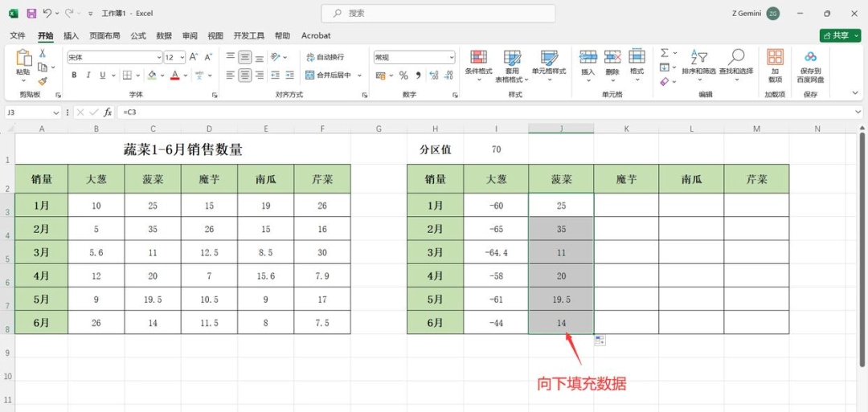Switch to the 公式 tab
The image size is (868, 412).
pos(138,35)
